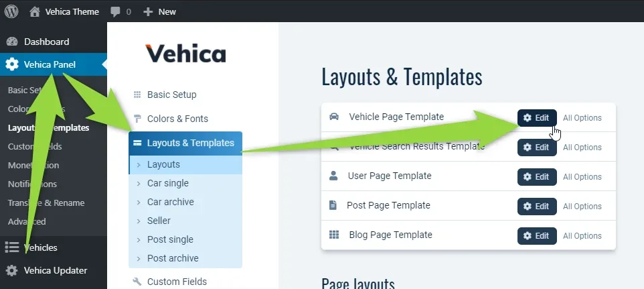Edit the Post Page Template
Image resolution: width=644 pixels, height=289 pixels.
point(537,207)
